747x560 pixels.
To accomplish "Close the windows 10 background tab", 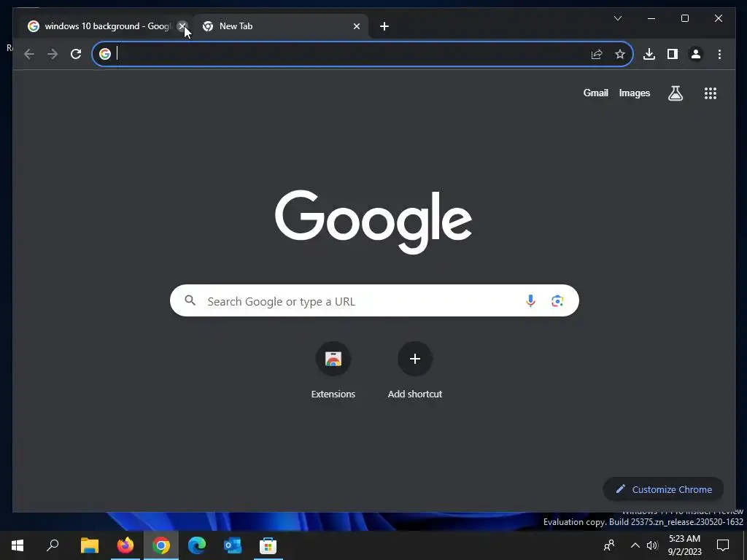I will 182,26.
